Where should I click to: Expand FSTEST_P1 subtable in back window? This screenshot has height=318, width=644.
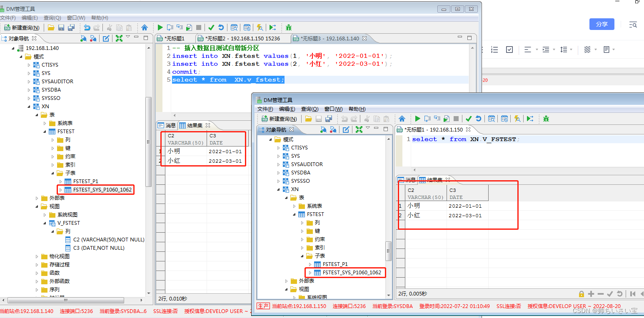coord(61,181)
